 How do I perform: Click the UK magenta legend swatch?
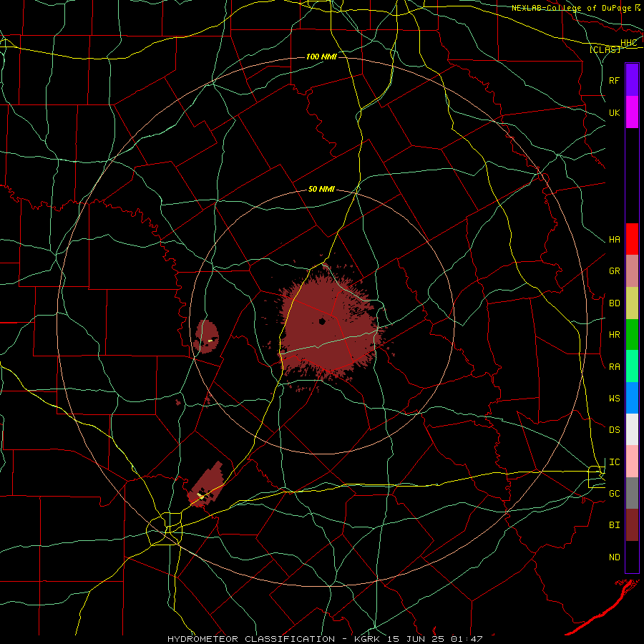pos(632,112)
